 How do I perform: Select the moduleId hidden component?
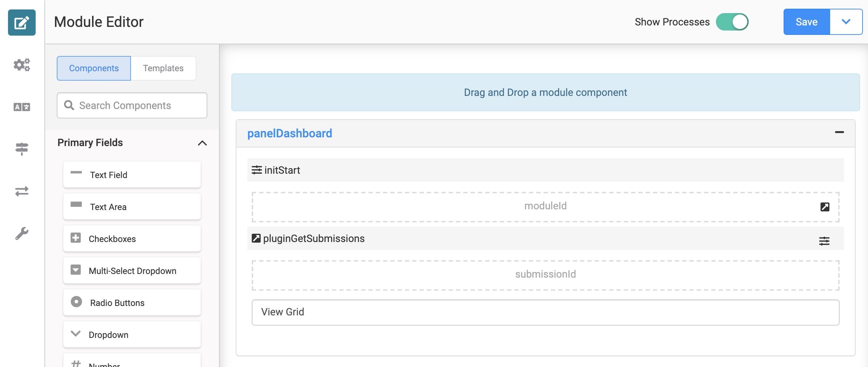click(x=545, y=207)
